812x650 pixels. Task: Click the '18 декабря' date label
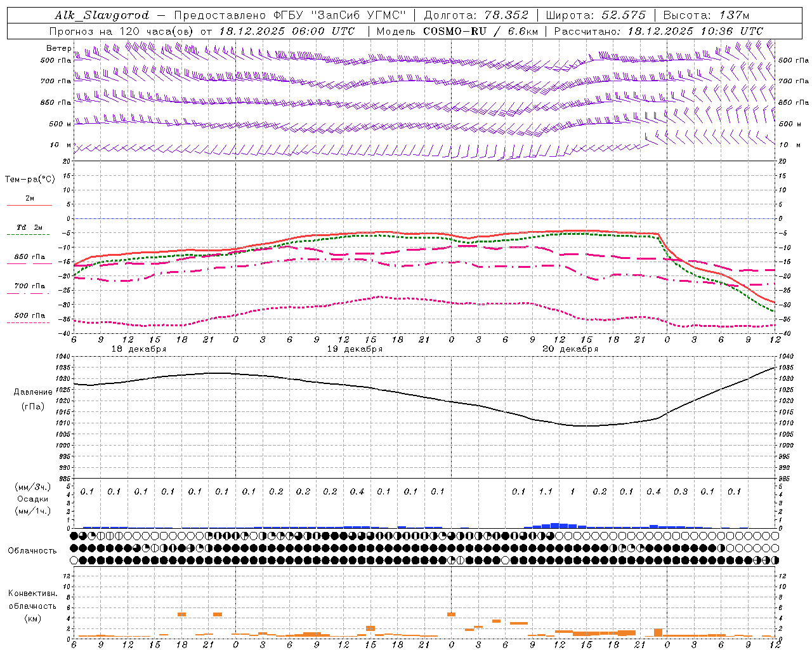click(x=139, y=349)
